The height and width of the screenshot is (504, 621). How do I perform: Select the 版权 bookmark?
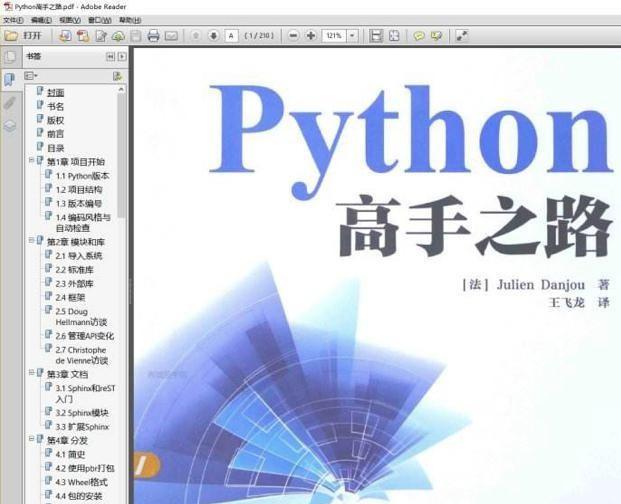click(x=55, y=120)
